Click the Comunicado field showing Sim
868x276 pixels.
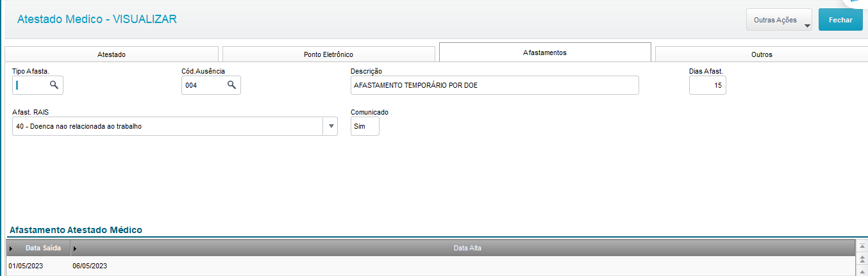click(365, 126)
